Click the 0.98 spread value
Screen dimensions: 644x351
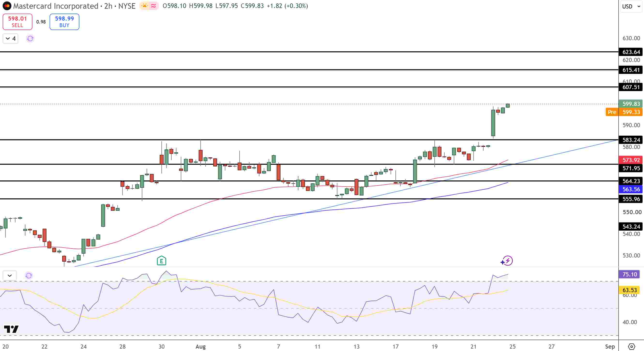click(41, 22)
